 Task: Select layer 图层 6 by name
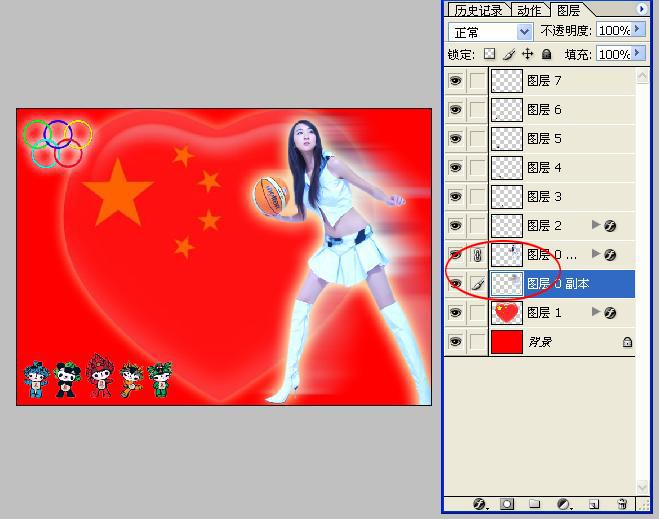tap(544, 110)
